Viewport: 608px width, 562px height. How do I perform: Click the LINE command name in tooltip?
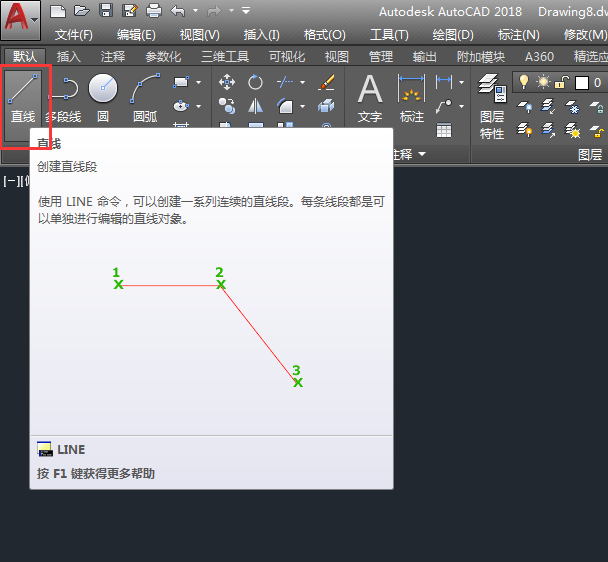[x=71, y=450]
